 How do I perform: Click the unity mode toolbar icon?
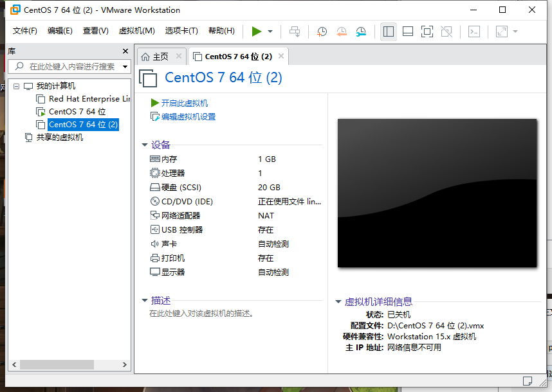click(x=446, y=31)
